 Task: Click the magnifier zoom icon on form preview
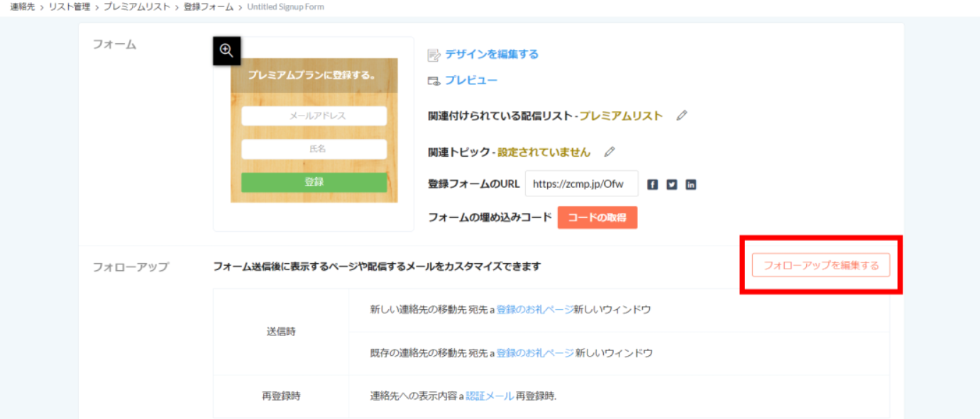(226, 50)
